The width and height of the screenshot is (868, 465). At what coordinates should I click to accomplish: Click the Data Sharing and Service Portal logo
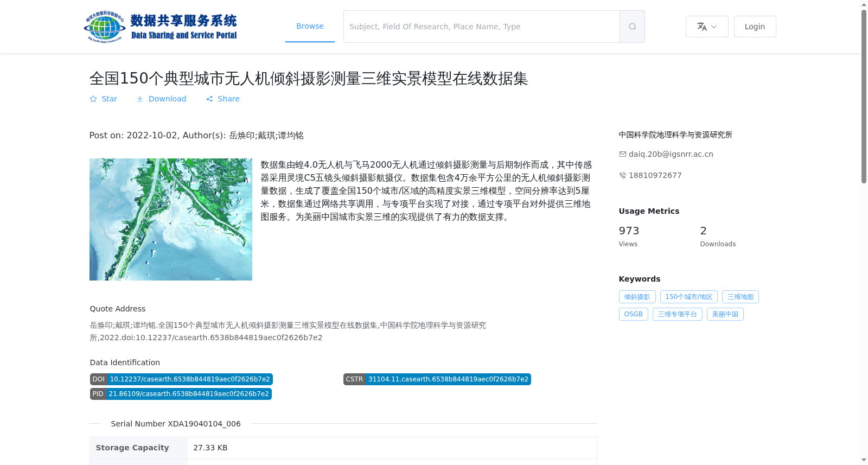(161, 27)
